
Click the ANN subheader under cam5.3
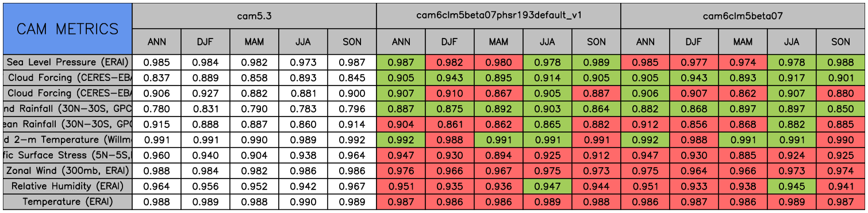[x=157, y=41]
